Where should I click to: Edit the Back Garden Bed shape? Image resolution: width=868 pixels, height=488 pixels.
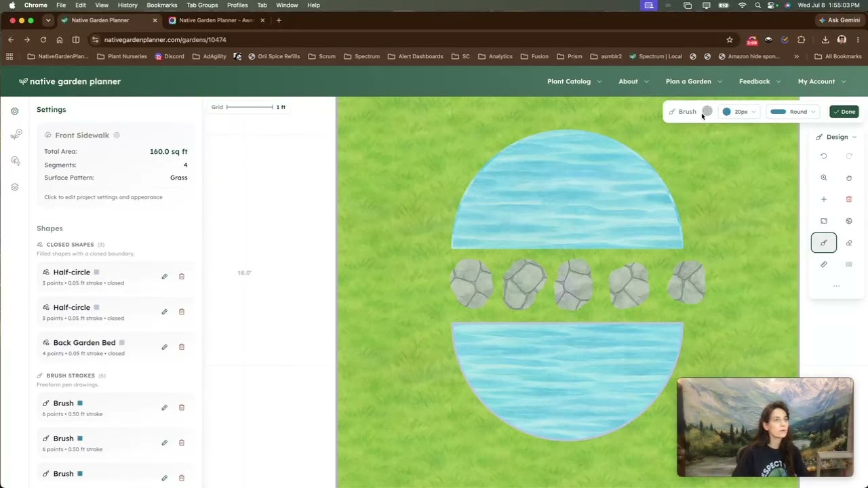click(x=164, y=347)
